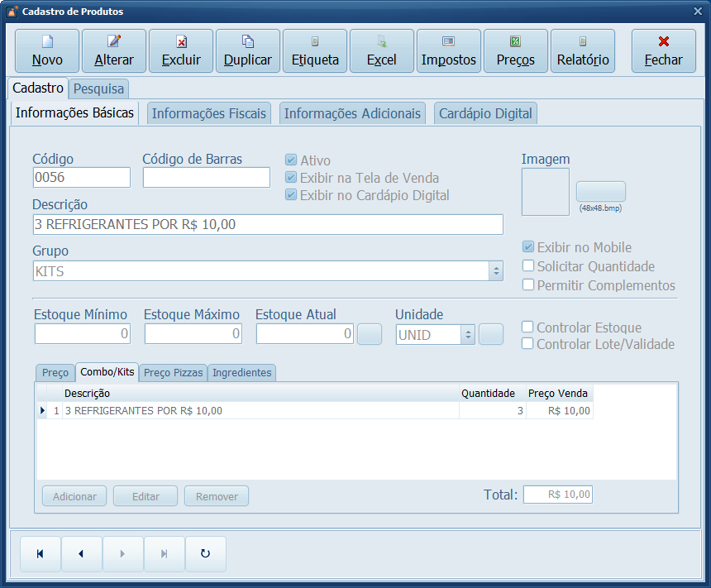Toggle the Exibir no Mobile checkbox
The image size is (711, 588).
(x=527, y=246)
